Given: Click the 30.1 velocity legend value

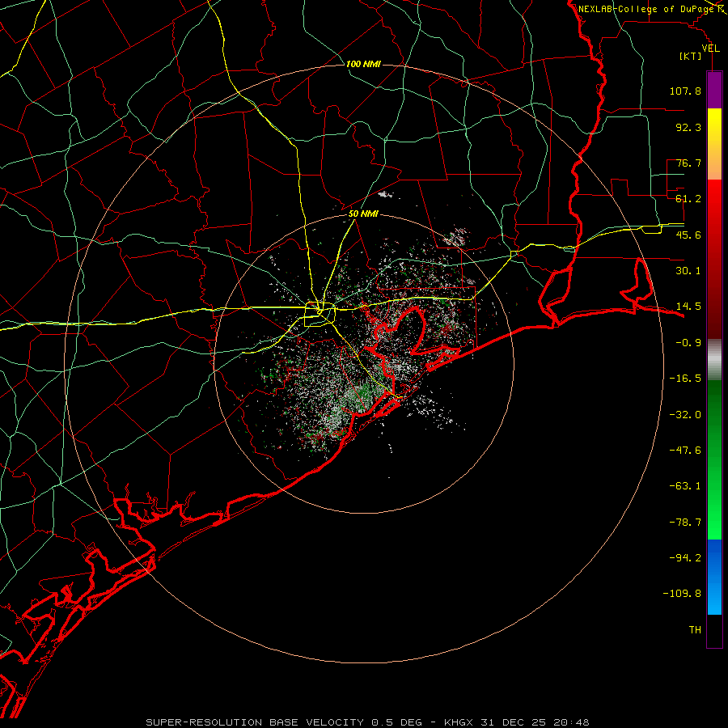Looking at the screenshot, I should pyautogui.click(x=688, y=271).
